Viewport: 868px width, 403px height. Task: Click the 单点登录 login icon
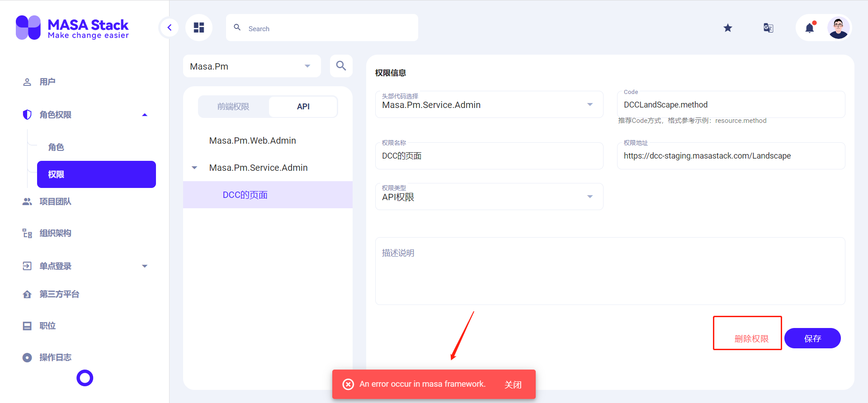[x=27, y=266]
